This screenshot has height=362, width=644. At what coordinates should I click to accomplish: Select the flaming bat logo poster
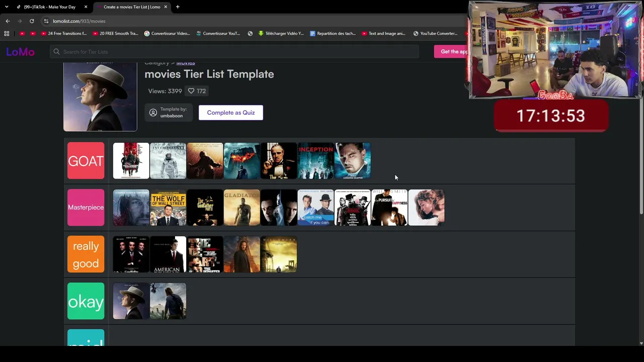[242, 161]
